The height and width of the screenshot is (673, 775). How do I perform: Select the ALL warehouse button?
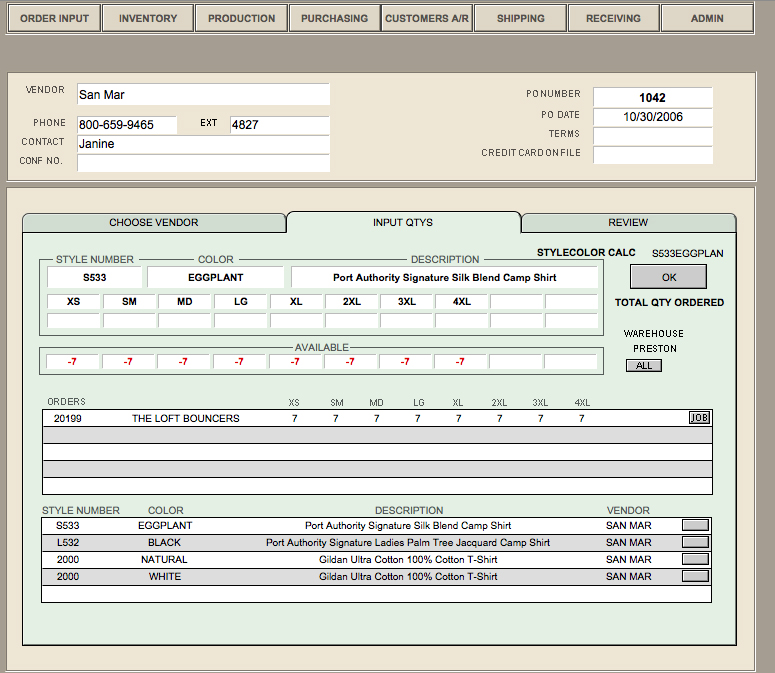644,366
